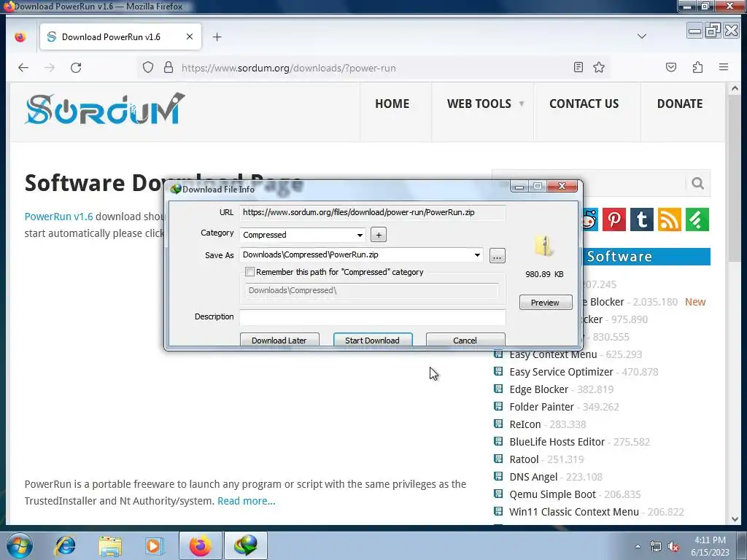The image size is (747, 560).
Task: Open Qemu Simple Boot link
Action: coord(553,495)
